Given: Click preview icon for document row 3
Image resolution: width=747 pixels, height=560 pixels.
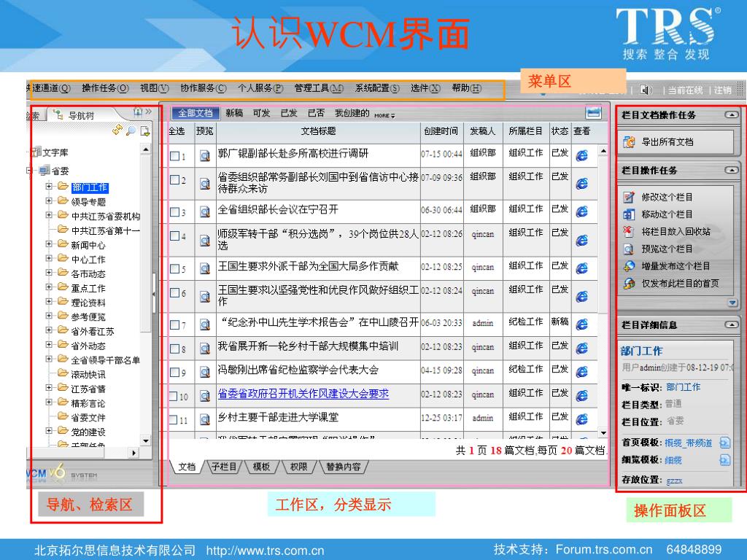Looking at the screenshot, I should (205, 212).
